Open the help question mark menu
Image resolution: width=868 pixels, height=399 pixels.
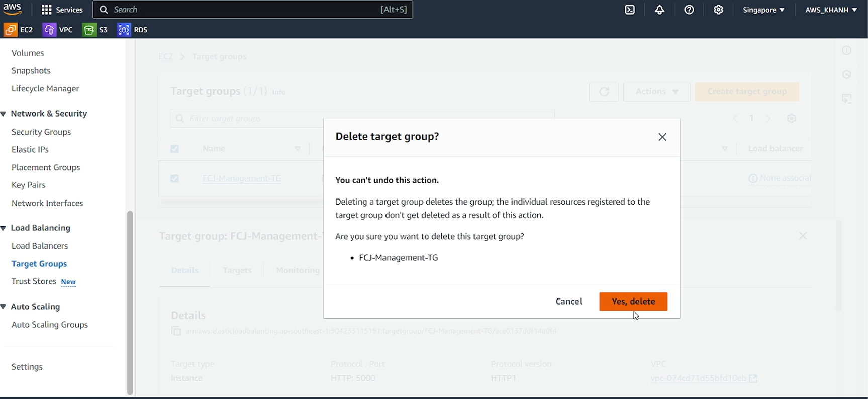coord(689,10)
